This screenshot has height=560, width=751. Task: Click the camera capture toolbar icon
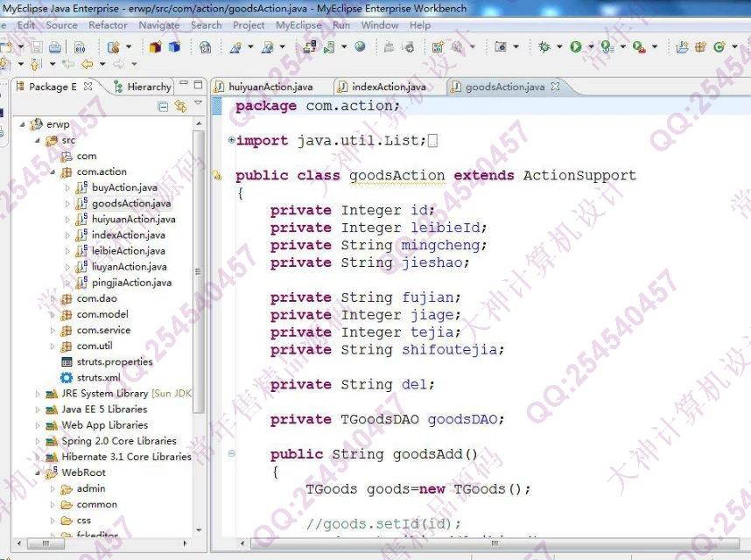click(501, 46)
